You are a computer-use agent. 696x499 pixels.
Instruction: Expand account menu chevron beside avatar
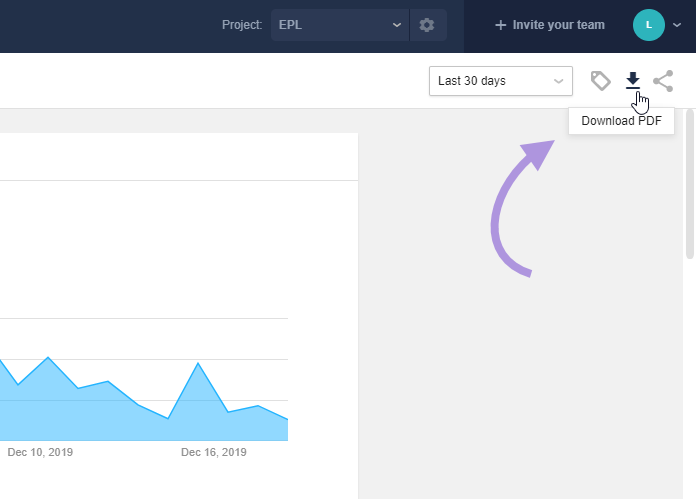677,25
